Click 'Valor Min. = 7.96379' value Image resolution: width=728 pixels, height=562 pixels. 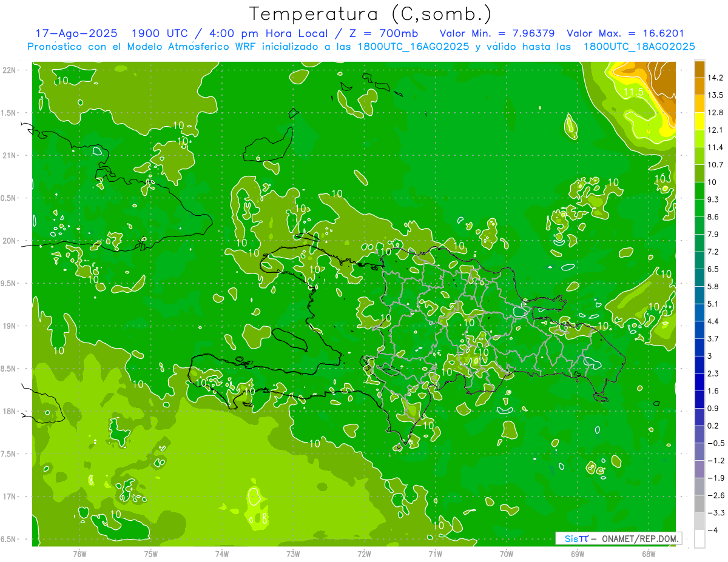click(496, 33)
